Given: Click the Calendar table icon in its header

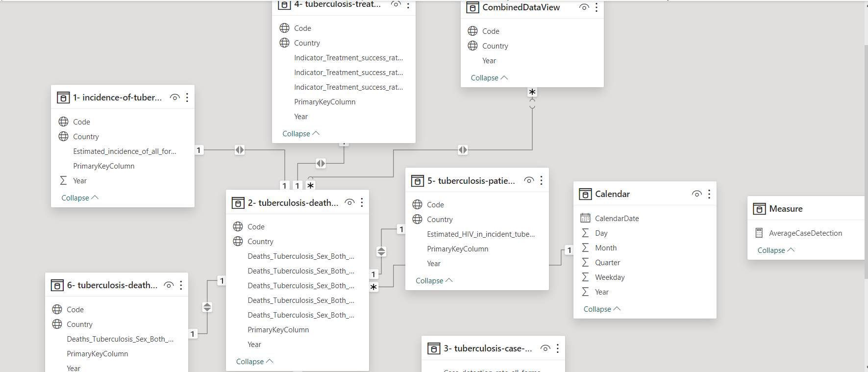Looking at the screenshot, I should pos(585,194).
